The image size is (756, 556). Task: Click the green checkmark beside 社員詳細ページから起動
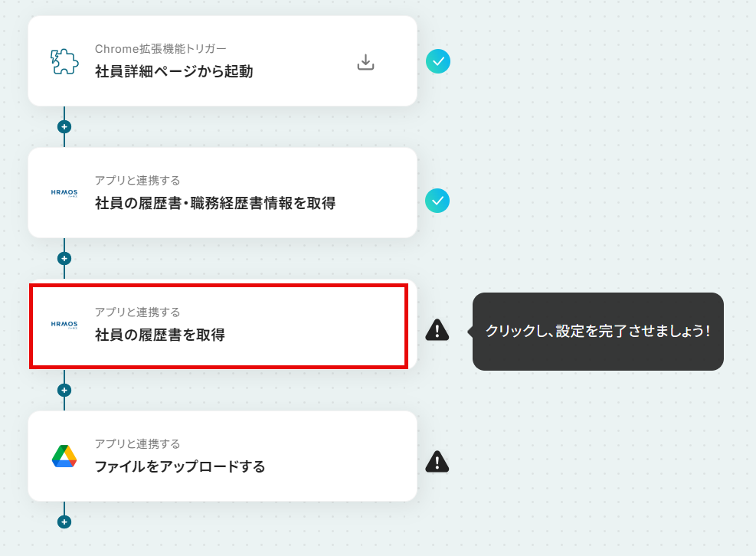click(438, 61)
